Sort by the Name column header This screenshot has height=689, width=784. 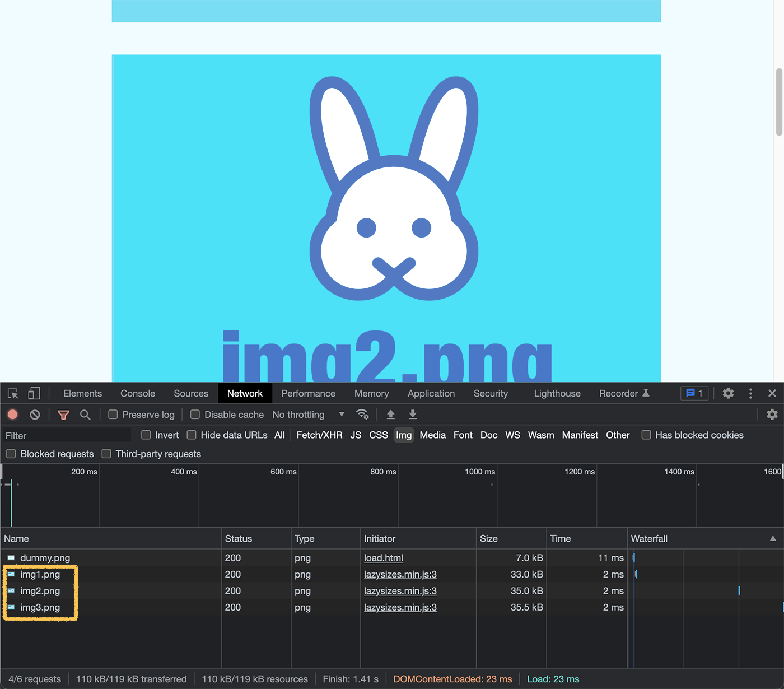(x=111, y=538)
